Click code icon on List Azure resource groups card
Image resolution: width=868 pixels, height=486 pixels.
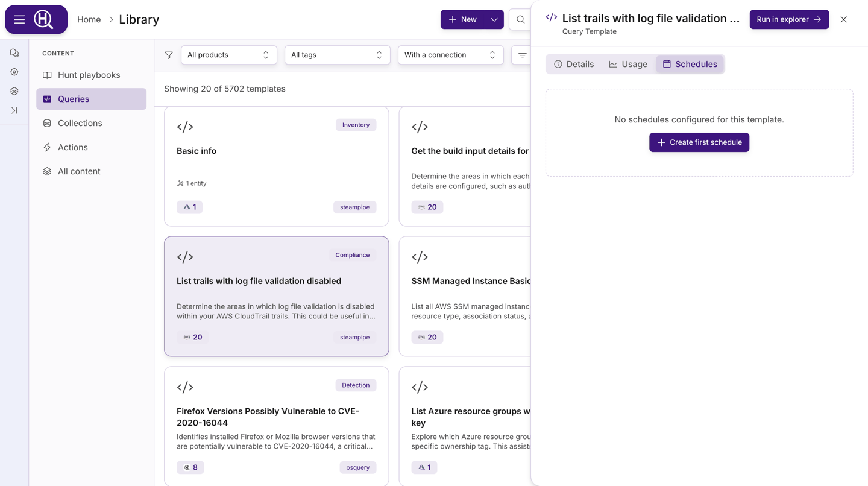420,387
